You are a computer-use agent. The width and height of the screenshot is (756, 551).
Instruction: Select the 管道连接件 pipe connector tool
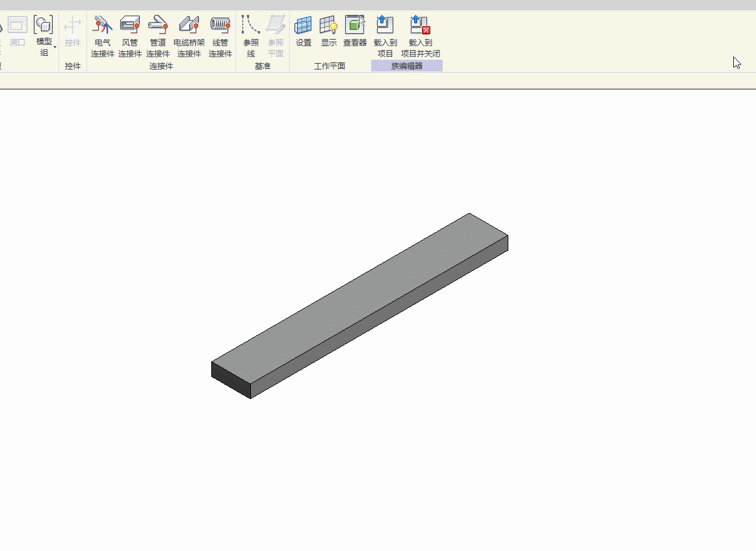pyautogui.click(x=158, y=36)
